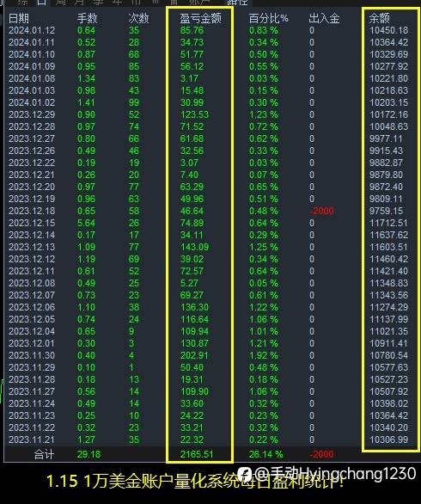Select trade count 85 on 2024.01.09 row
421x504 pixels.
click(134, 66)
